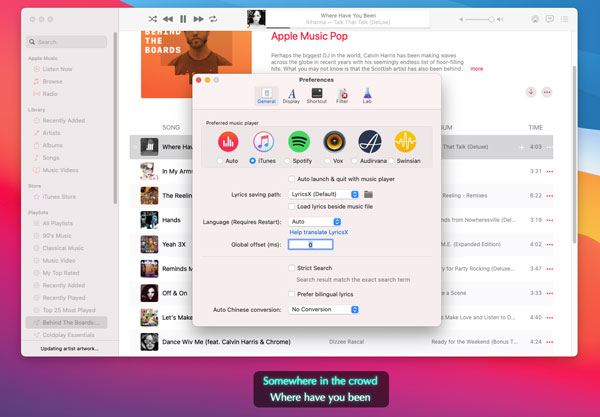This screenshot has width=600, height=417.
Task: Switch to Display preferences tab
Action: pyautogui.click(x=291, y=96)
